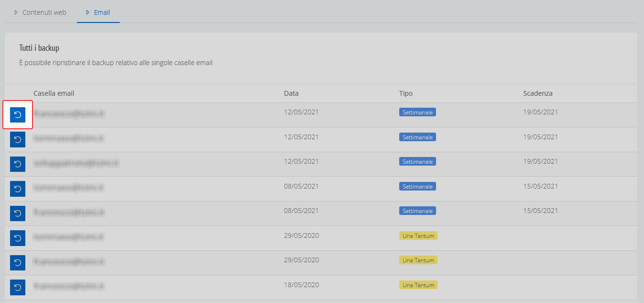Click the second 29/05/2020 date cell

pyautogui.click(x=301, y=260)
